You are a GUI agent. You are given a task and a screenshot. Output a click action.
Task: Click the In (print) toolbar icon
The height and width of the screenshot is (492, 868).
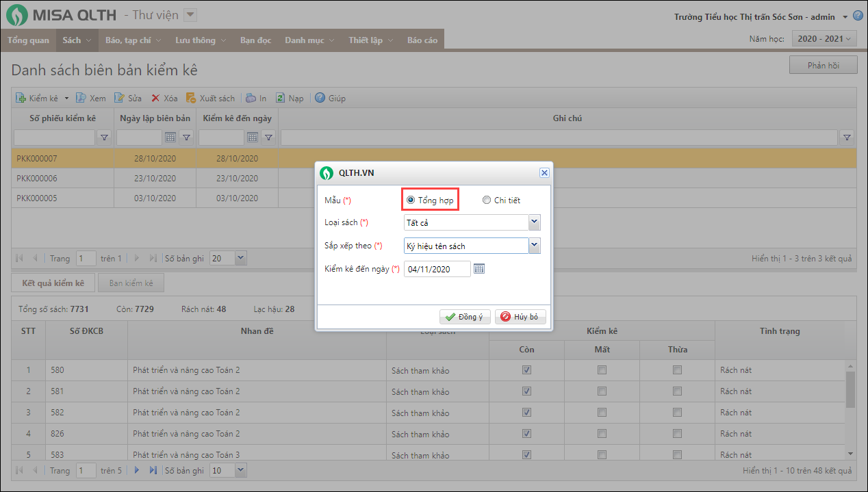(251, 99)
